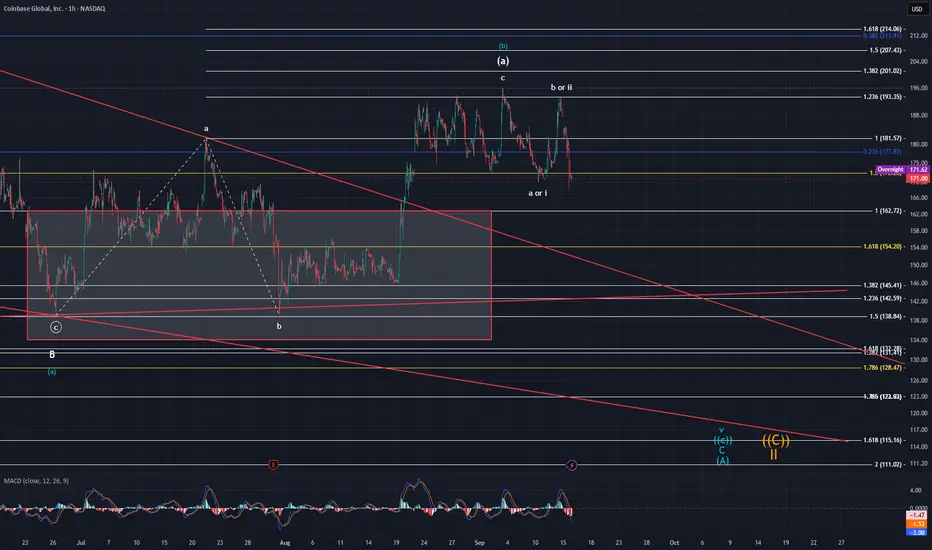
Task: Click the cyan '(A)' label near bottom
Action: click(x=722, y=460)
